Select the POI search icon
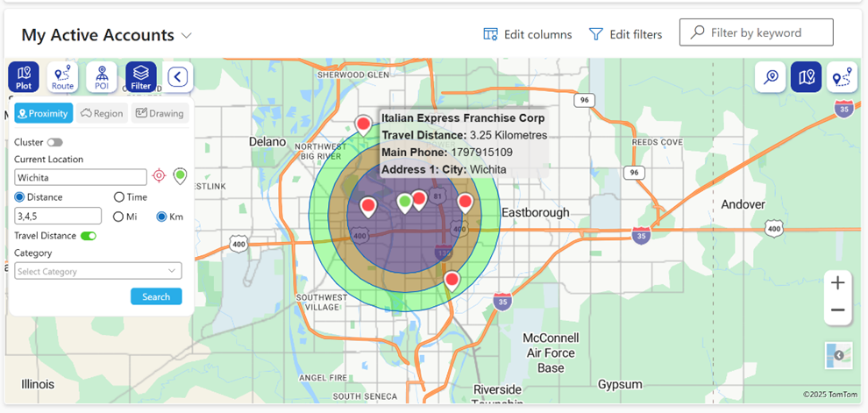 102,76
